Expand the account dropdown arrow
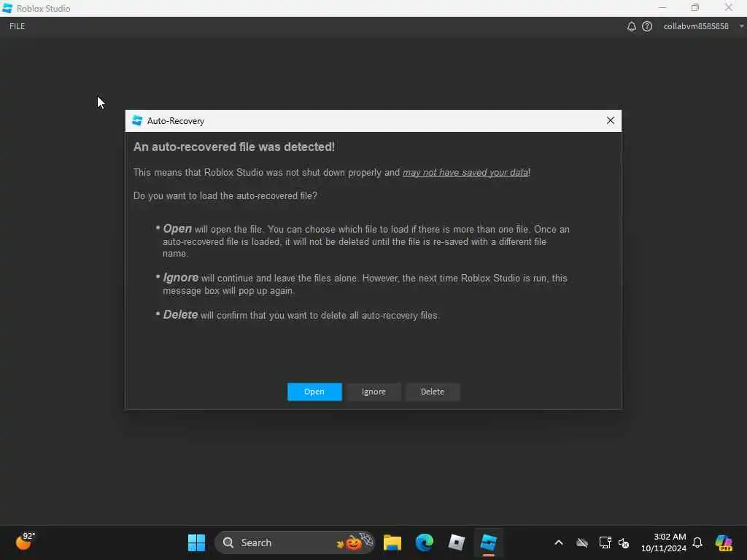 coord(741,27)
